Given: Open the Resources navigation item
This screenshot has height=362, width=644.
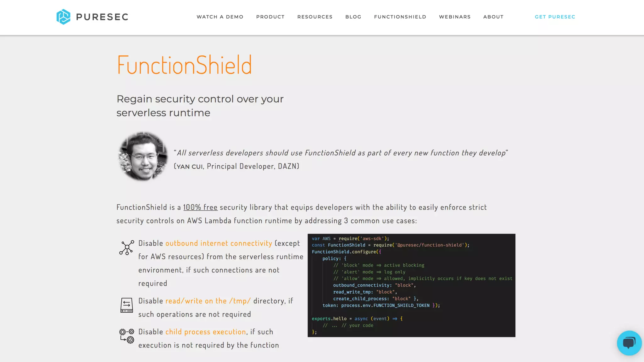Looking at the screenshot, I should point(315,17).
